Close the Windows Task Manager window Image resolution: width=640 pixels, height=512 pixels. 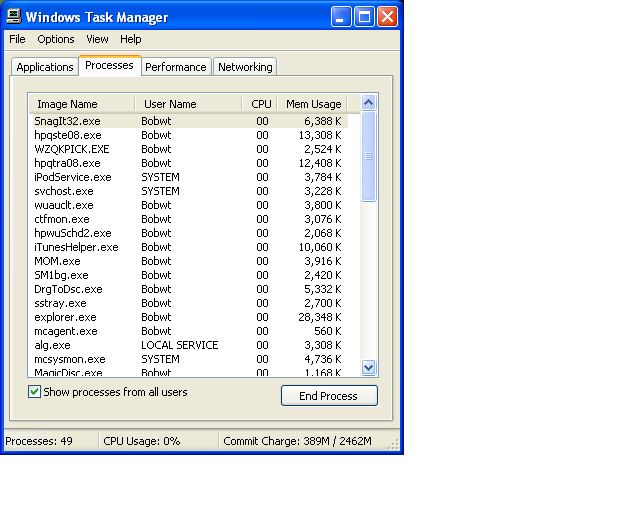click(x=387, y=17)
